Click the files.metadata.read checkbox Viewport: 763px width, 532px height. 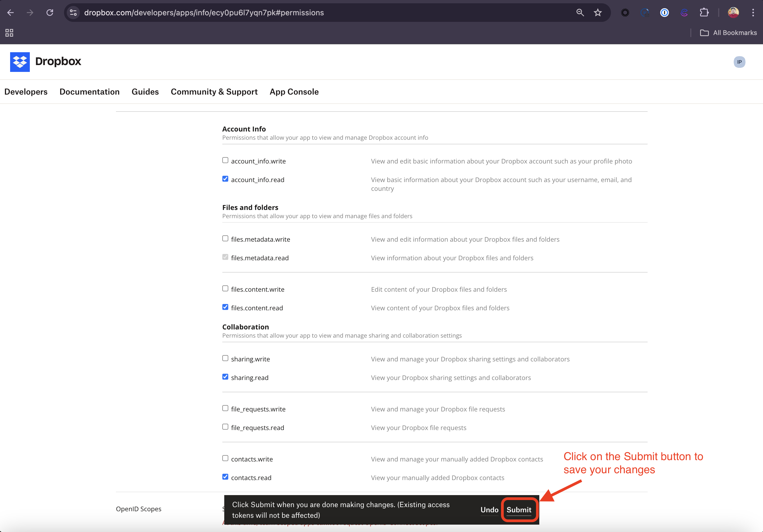pos(225,257)
